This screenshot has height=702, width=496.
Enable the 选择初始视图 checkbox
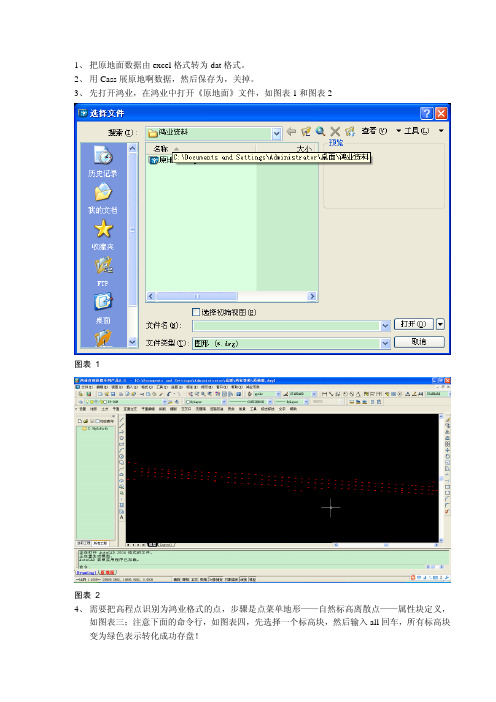click(x=196, y=312)
